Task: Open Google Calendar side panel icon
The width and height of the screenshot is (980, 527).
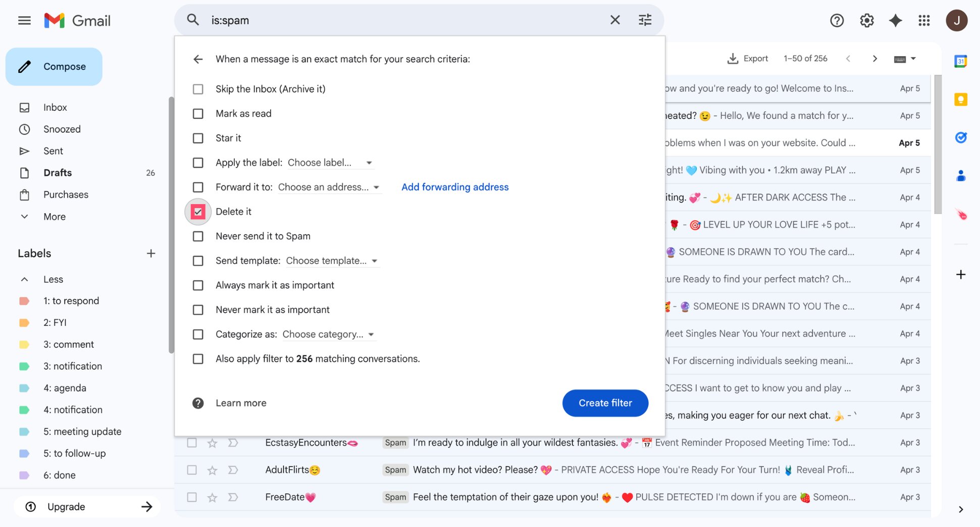Action: [x=960, y=62]
